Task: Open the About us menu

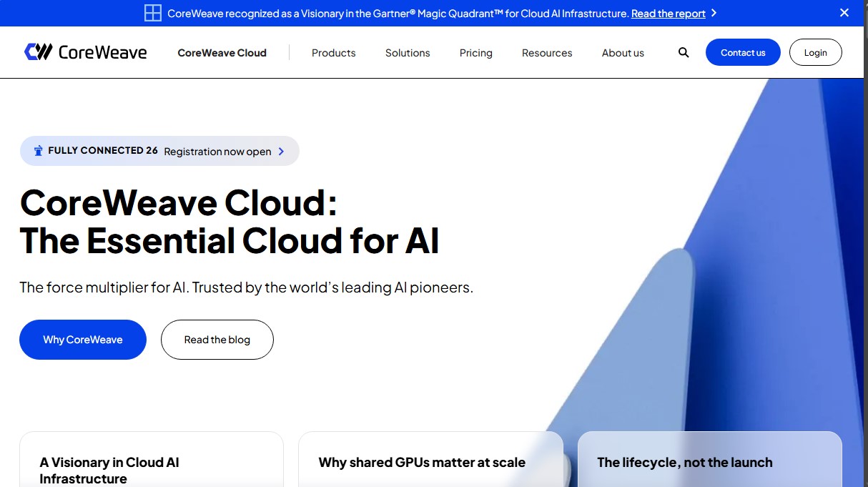Action: (623, 53)
